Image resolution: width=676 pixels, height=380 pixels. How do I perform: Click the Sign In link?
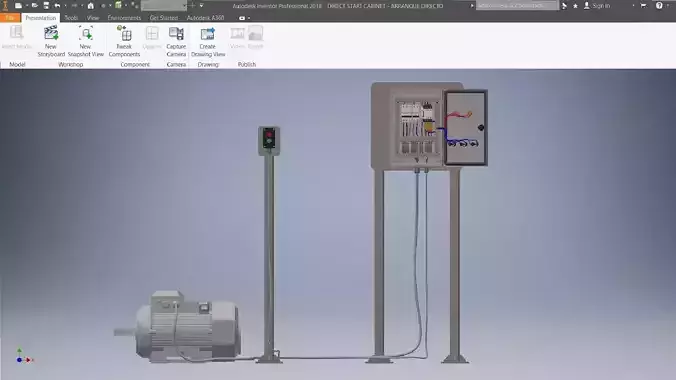click(601, 6)
